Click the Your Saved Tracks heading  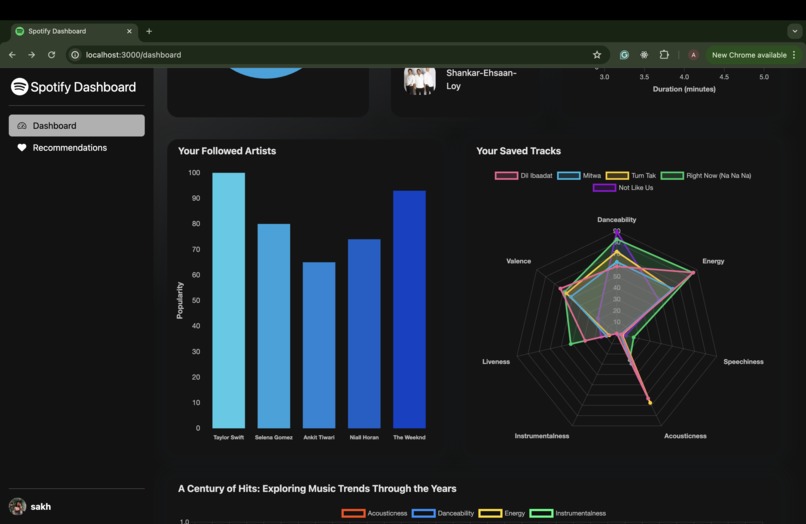point(518,151)
